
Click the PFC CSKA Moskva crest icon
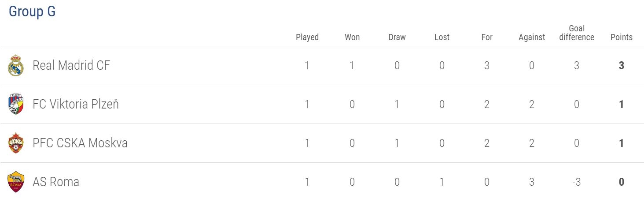pyautogui.click(x=15, y=143)
